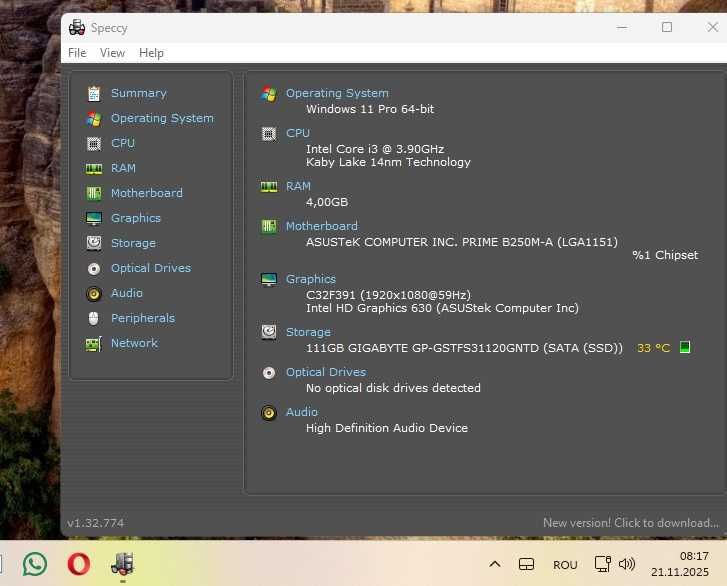727x586 pixels.
Task: Open the Summary sidebar icon
Action: (x=94, y=94)
